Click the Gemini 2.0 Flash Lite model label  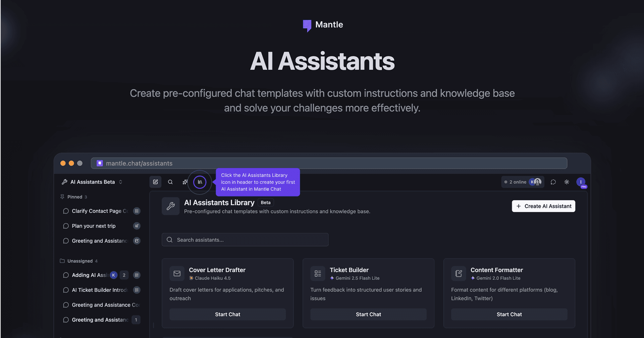tap(495, 278)
